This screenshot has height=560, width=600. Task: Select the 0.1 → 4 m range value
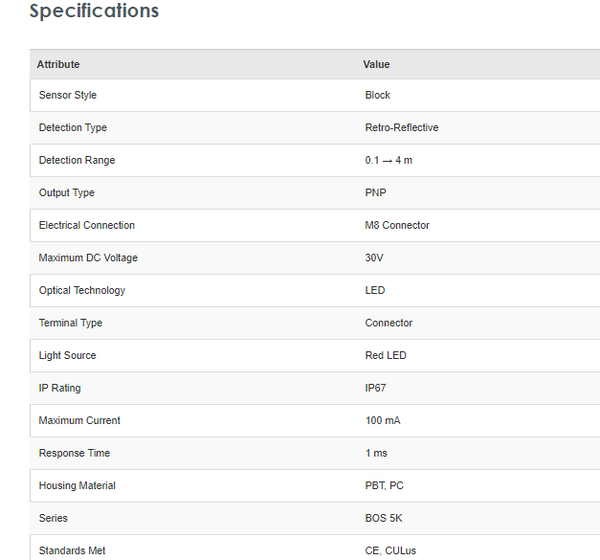(389, 160)
